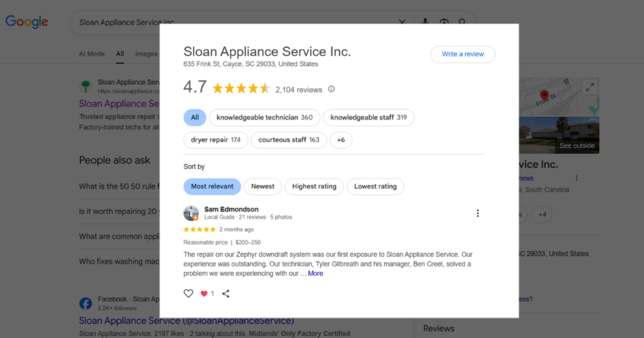Filter reviews by dryer repair

pos(216,140)
